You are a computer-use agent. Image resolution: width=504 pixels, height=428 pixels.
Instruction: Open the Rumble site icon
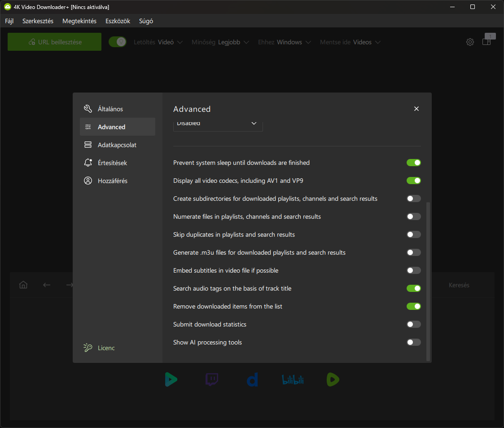coord(333,379)
